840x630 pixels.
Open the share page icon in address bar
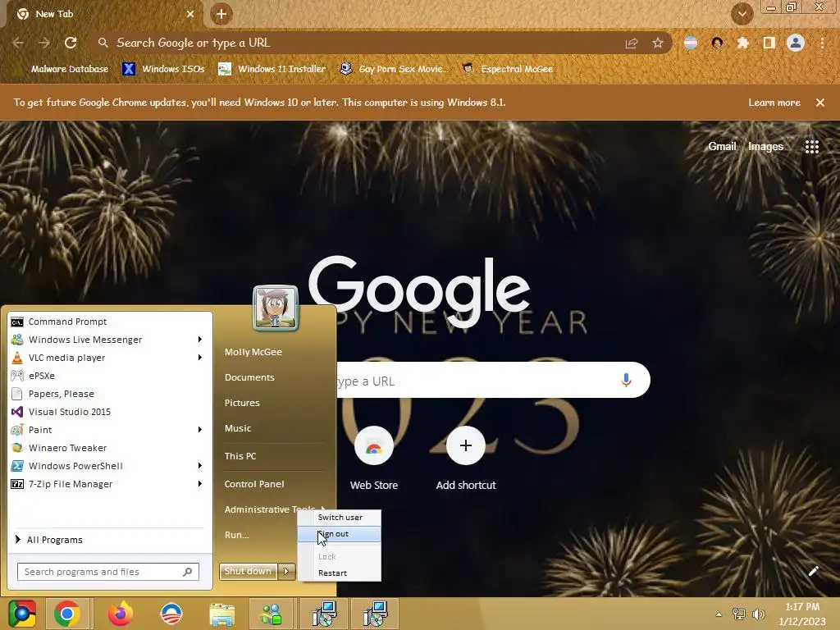pyautogui.click(x=632, y=43)
